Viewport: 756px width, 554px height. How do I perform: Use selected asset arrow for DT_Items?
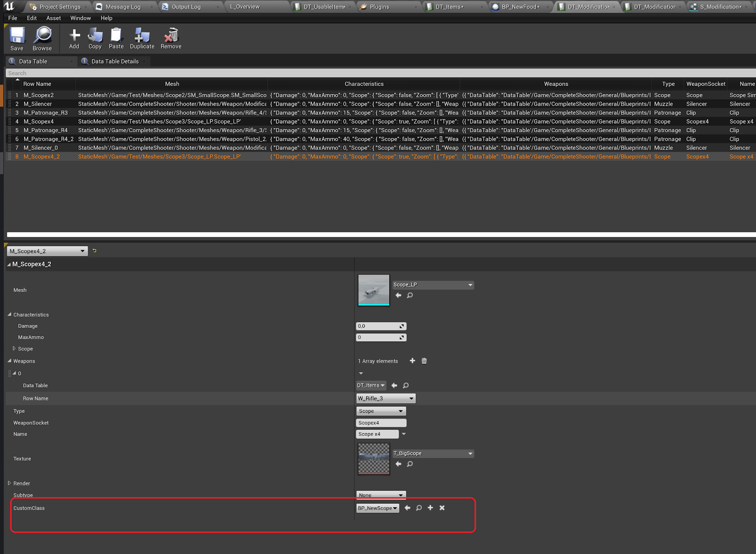pos(395,385)
